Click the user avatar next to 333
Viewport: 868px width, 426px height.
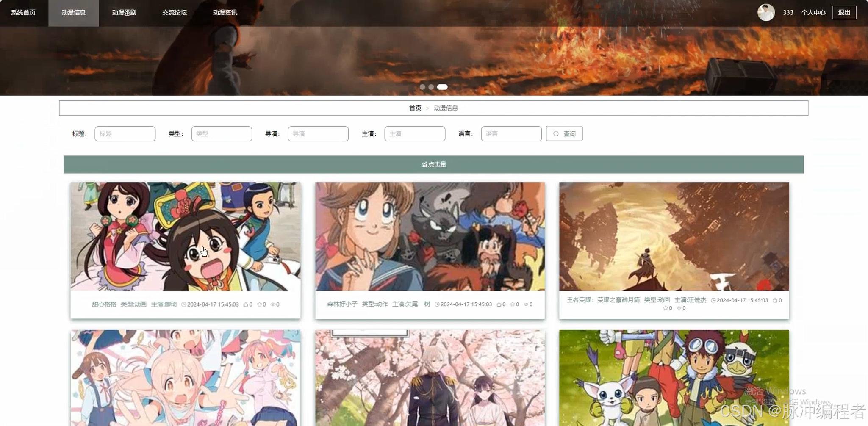[766, 12]
